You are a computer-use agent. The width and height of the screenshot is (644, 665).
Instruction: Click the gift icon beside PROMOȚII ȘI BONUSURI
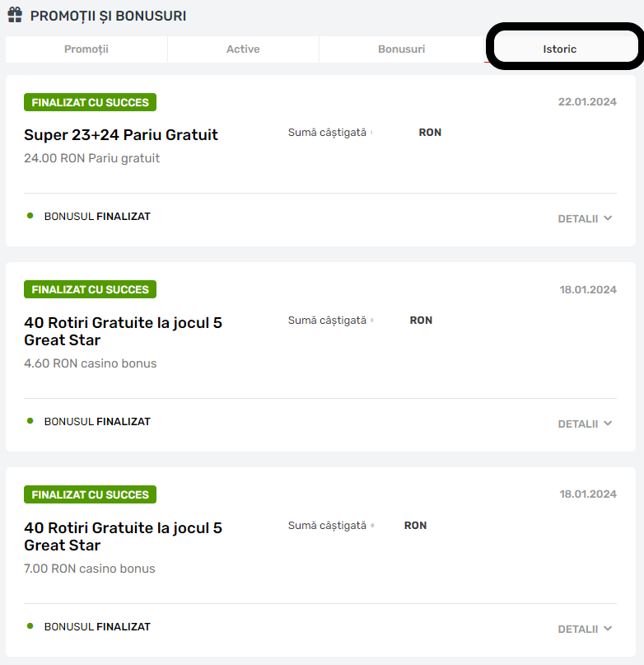(14, 16)
